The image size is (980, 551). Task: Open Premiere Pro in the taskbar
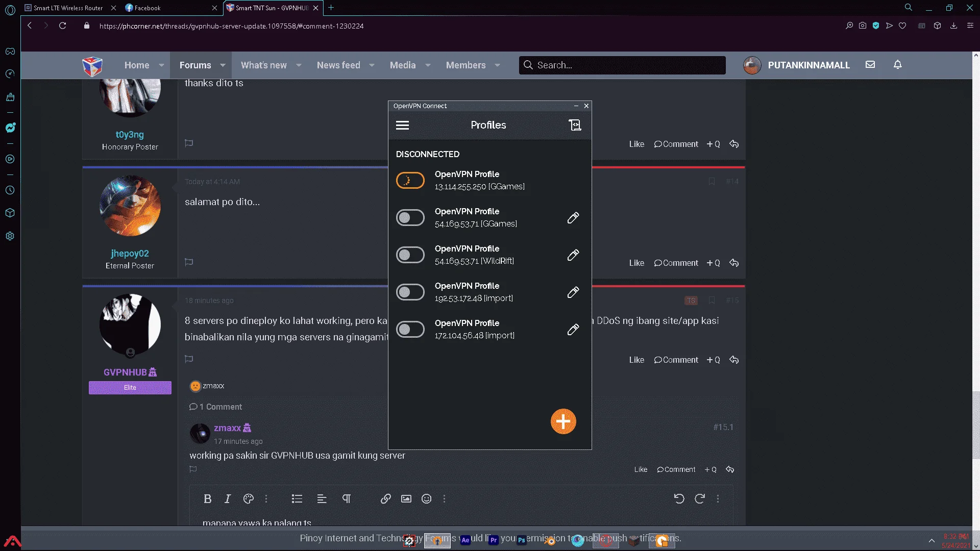coord(493,540)
